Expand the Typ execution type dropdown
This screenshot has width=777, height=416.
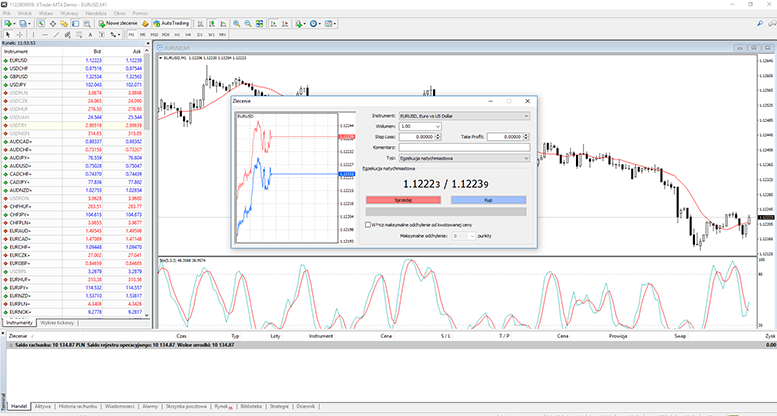[462, 157]
